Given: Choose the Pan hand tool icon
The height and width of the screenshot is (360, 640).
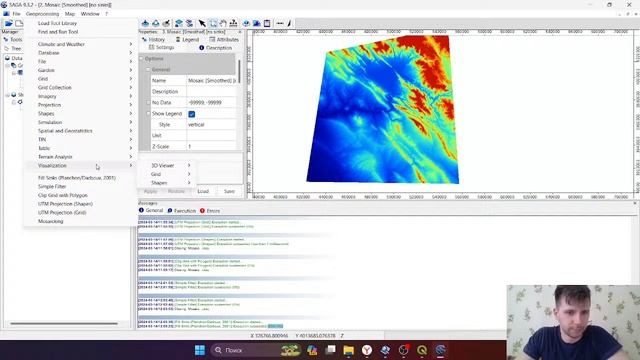Looking at the screenshot, I should tap(223, 23).
